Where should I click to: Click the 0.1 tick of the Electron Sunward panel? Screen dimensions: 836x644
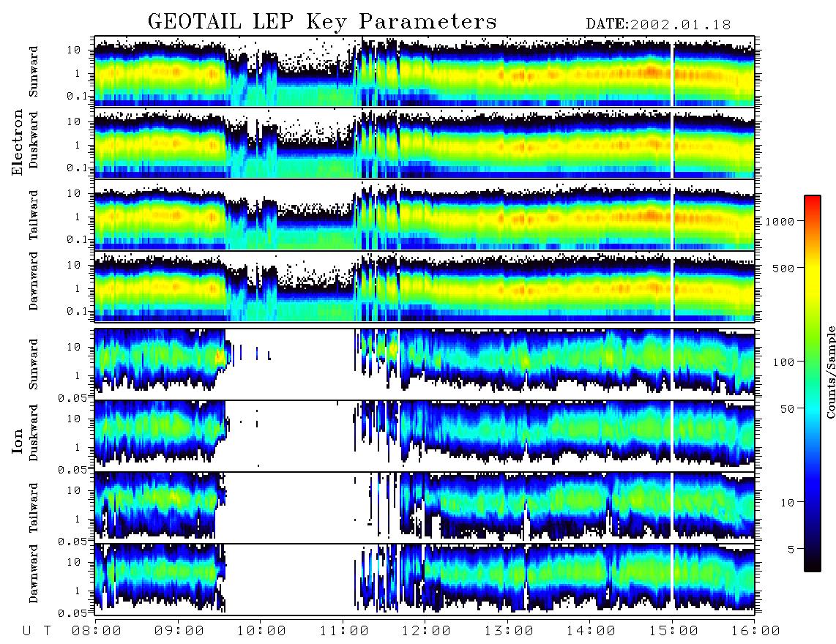[x=78, y=96]
